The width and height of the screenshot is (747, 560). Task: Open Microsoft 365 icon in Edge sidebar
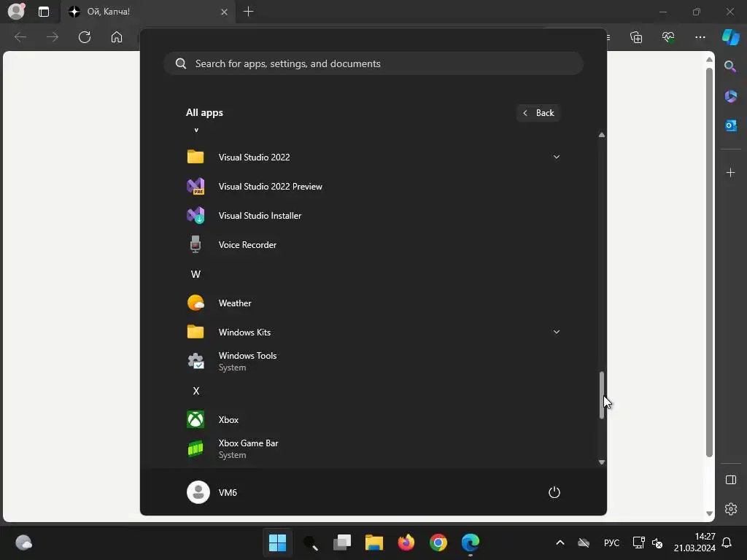731,96
